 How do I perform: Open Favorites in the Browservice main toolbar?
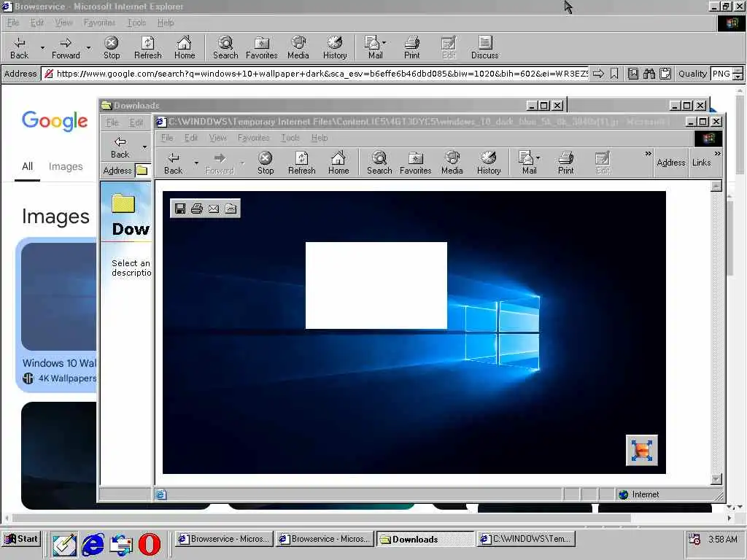[262, 48]
